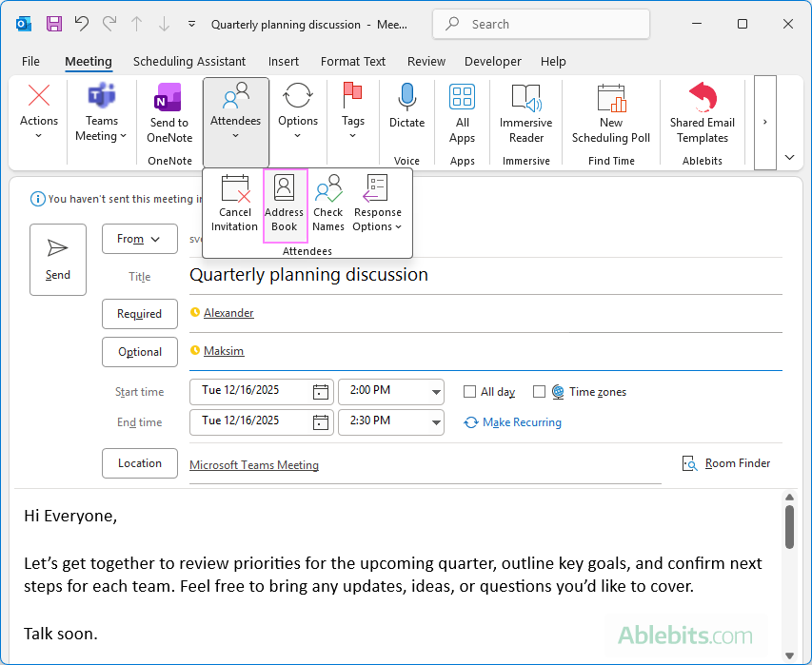
Task: Start Dictate with the microphone icon
Action: [x=406, y=107]
